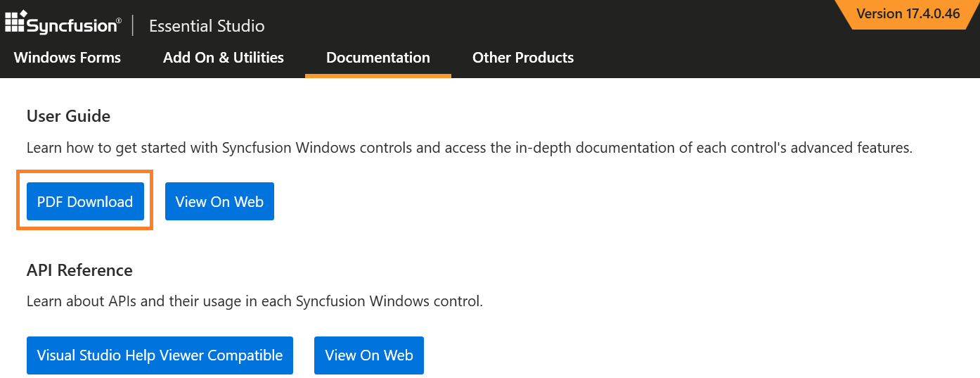Viewport: 980px width, 378px height.
Task: Click the API Reference heading
Action: point(79,270)
